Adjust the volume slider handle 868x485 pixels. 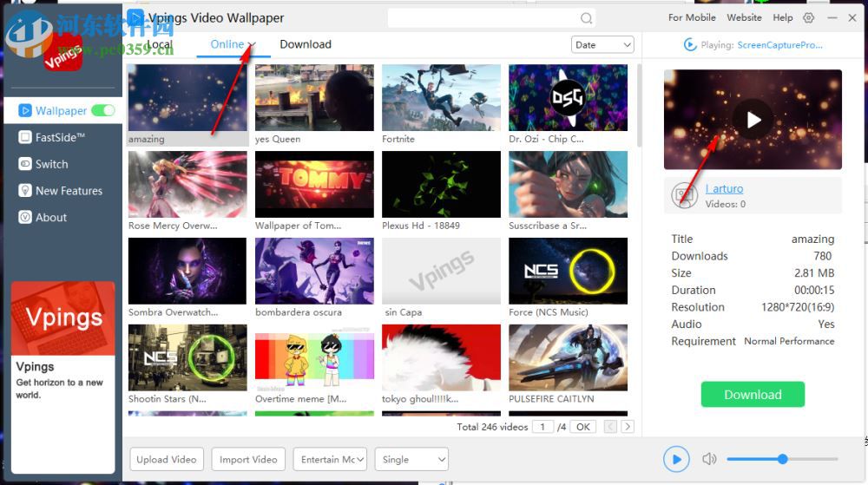pyautogui.click(x=782, y=459)
